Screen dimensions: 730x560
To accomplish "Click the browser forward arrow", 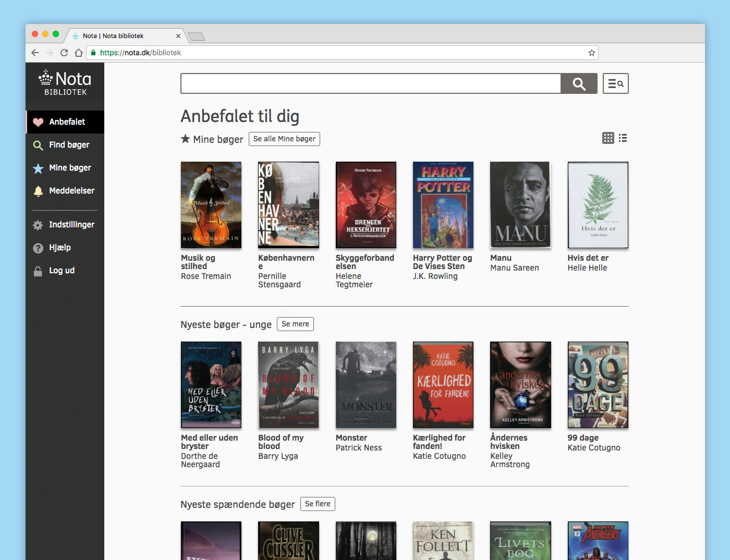I will click(50, 53).
